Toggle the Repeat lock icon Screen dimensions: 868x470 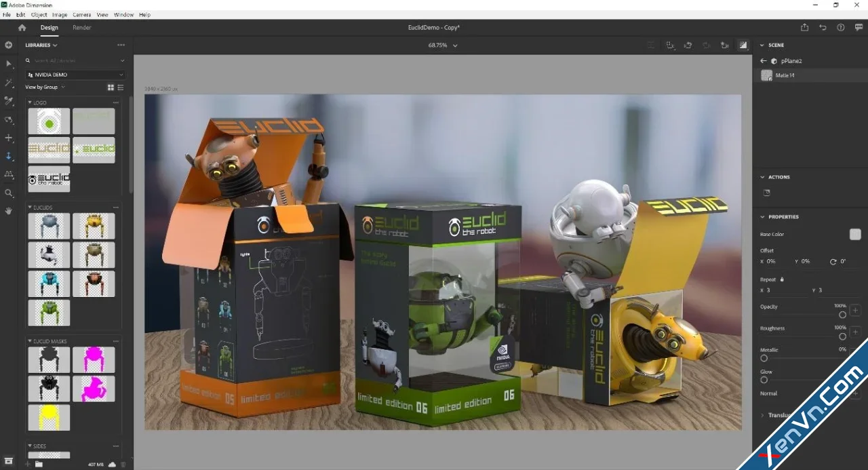pos(782,279)
